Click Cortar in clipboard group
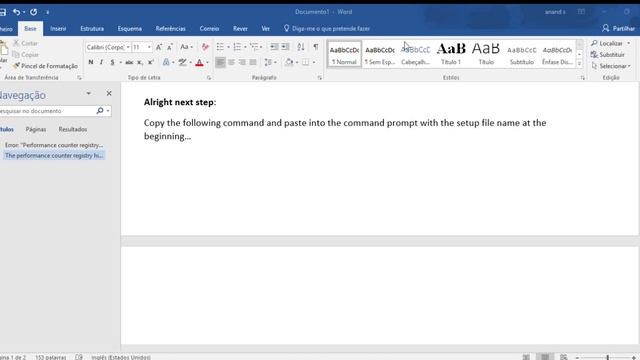 [25, 43]
